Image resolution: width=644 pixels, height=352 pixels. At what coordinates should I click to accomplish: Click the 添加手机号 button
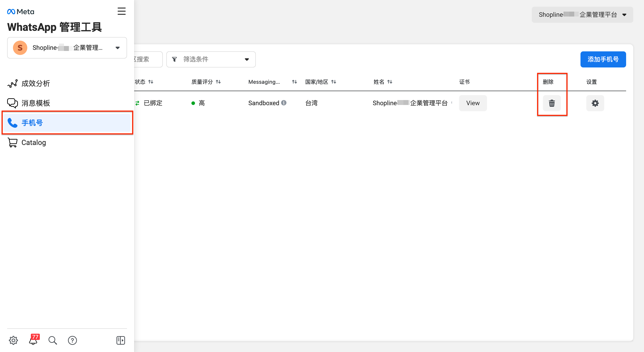coord(603,59)
